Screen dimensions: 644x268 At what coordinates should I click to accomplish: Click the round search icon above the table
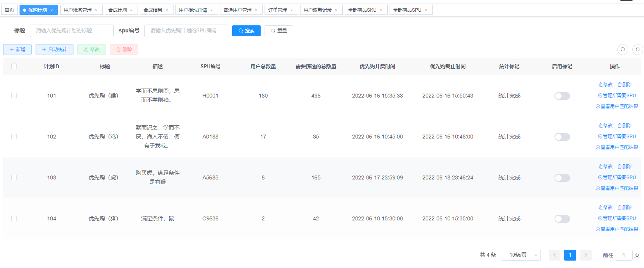623,50
